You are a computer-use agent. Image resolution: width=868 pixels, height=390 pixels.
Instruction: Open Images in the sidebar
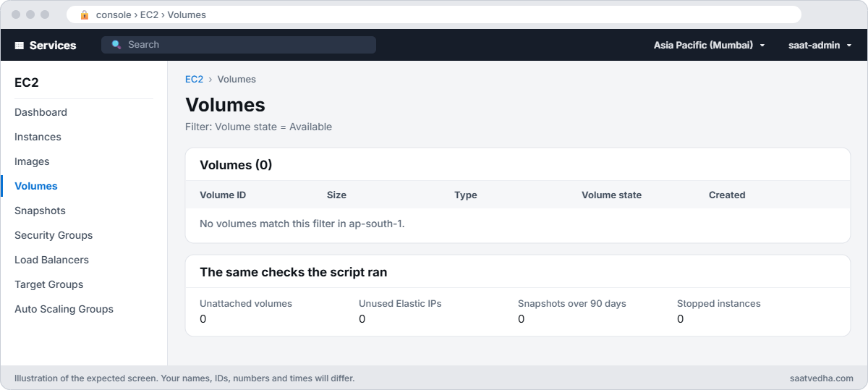pyautogui.click(x=32, y=161)
